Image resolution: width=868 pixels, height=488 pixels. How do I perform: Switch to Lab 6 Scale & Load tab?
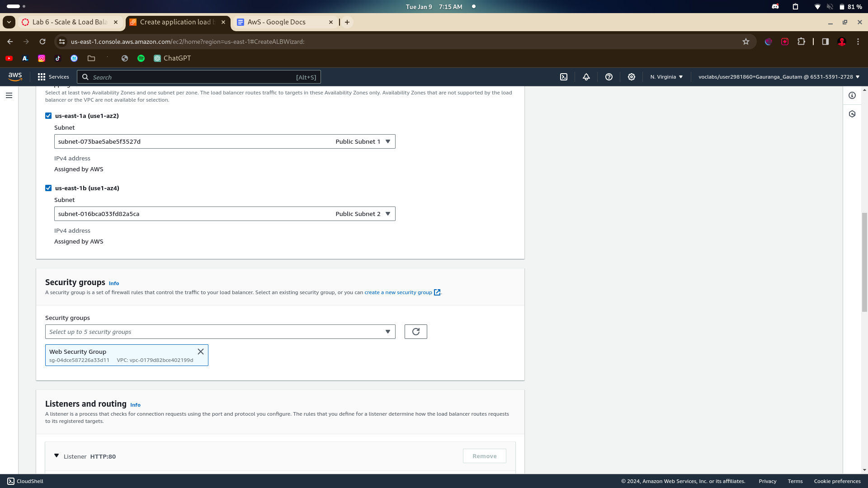(69, 22)
